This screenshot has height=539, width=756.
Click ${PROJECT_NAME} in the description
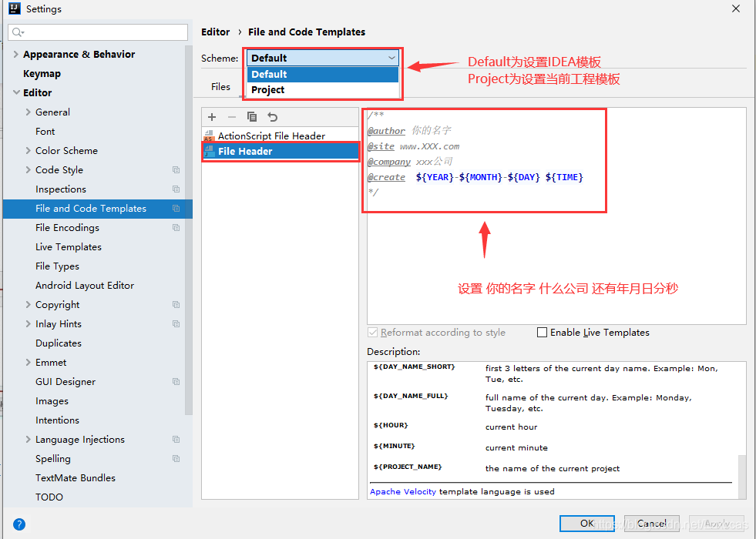[x=408, y=467]
